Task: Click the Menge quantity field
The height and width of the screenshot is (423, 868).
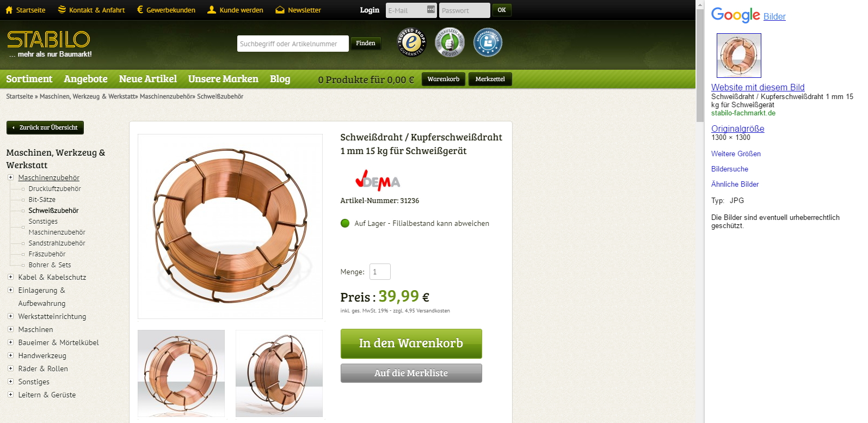Action: tap(380, 272)
